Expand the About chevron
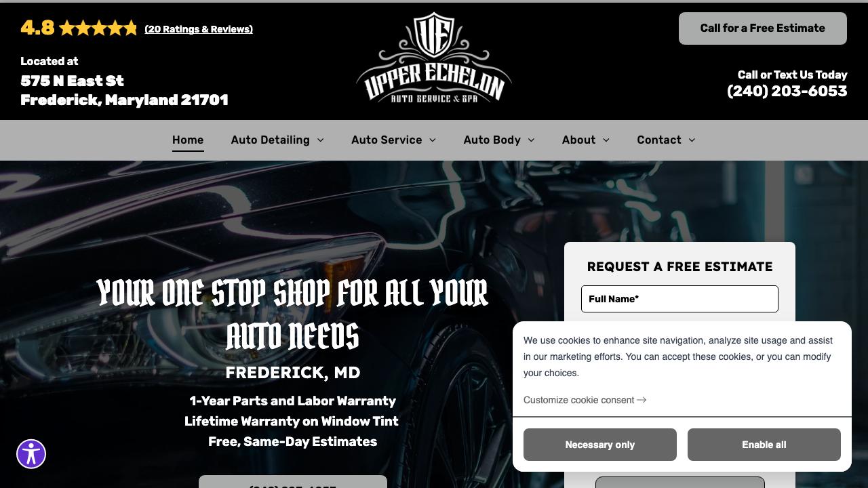Viewport: 868px width, 488px height. pyautogui.click(x=606, y=140)
